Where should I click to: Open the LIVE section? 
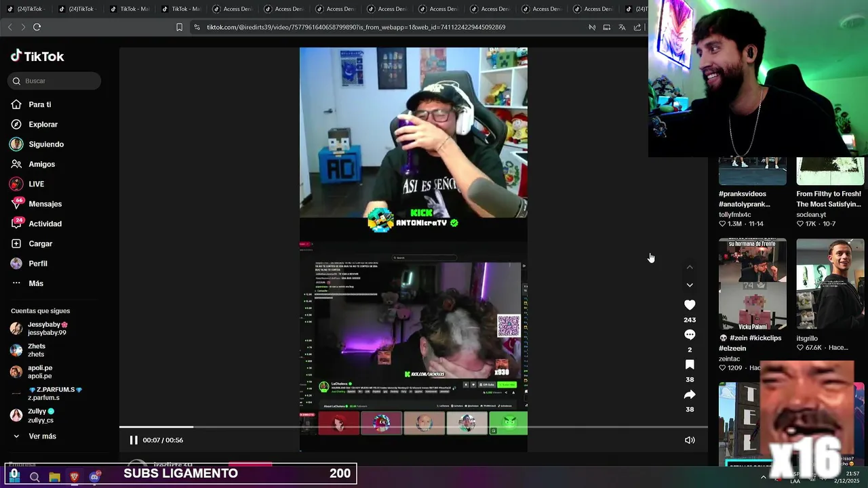click(x=27, y=184)
